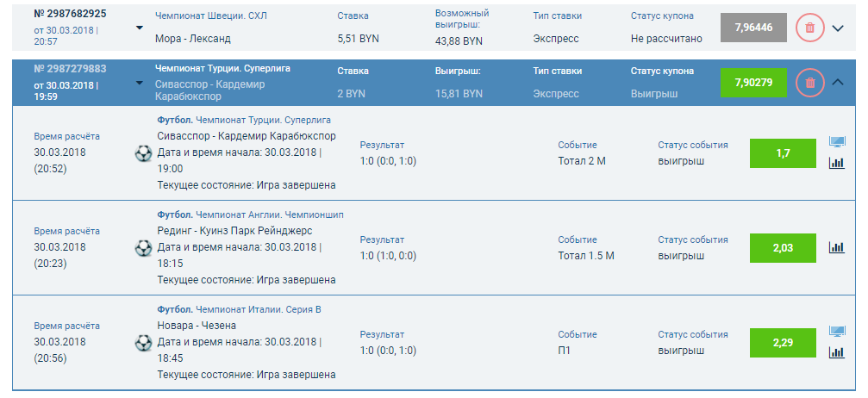Collapse coupon № 2987279883 with up chevron
868x398 pixels.
click(840, 83)
